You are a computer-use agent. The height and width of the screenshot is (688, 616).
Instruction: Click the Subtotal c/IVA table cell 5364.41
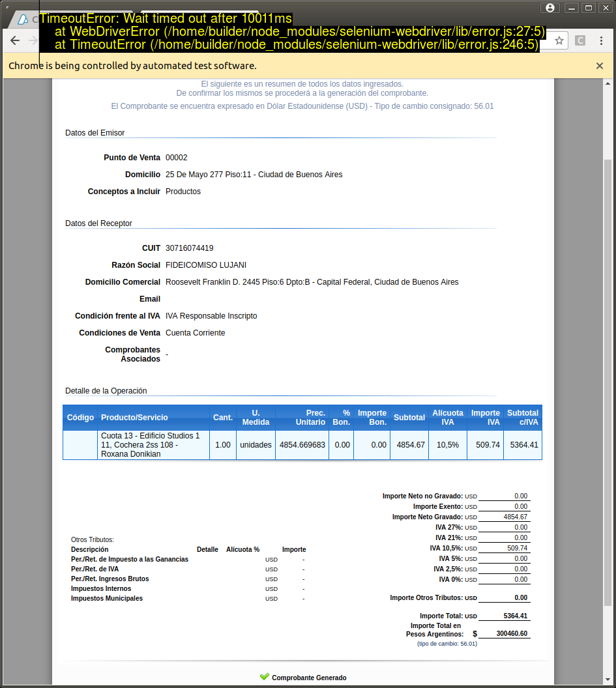tap(524, 445)
